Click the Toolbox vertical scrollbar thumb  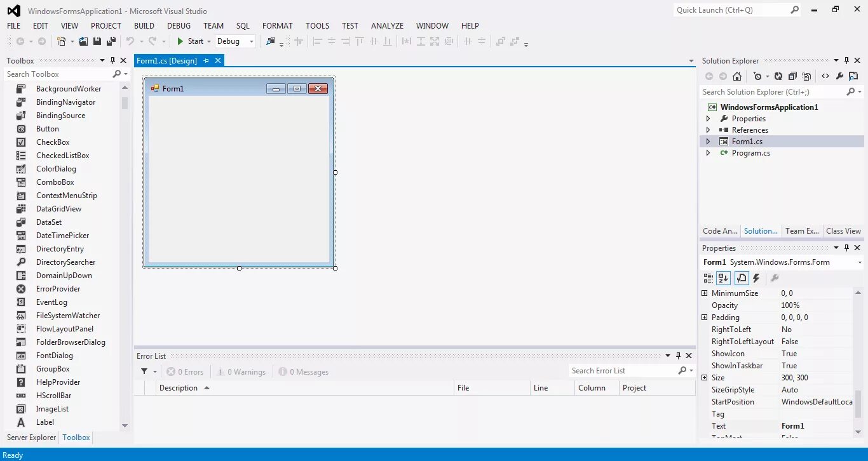pyautogui.click(x=125, y=103)
